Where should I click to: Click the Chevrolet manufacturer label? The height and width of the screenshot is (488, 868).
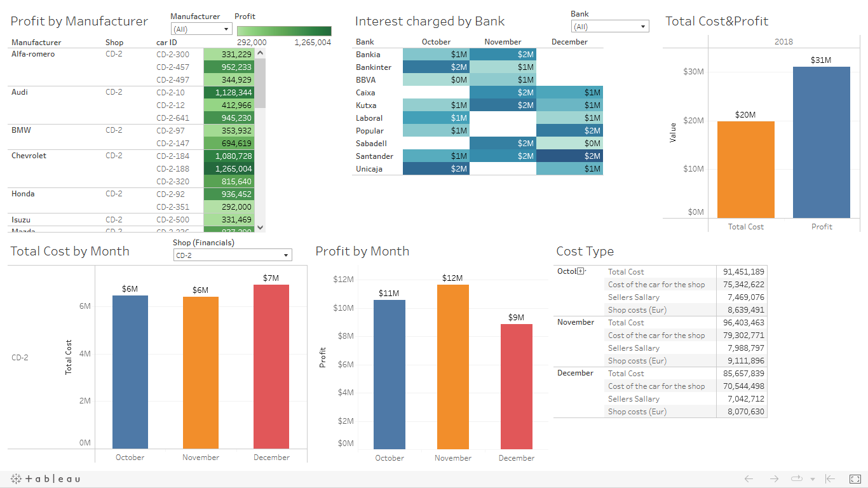pos(29,156)
